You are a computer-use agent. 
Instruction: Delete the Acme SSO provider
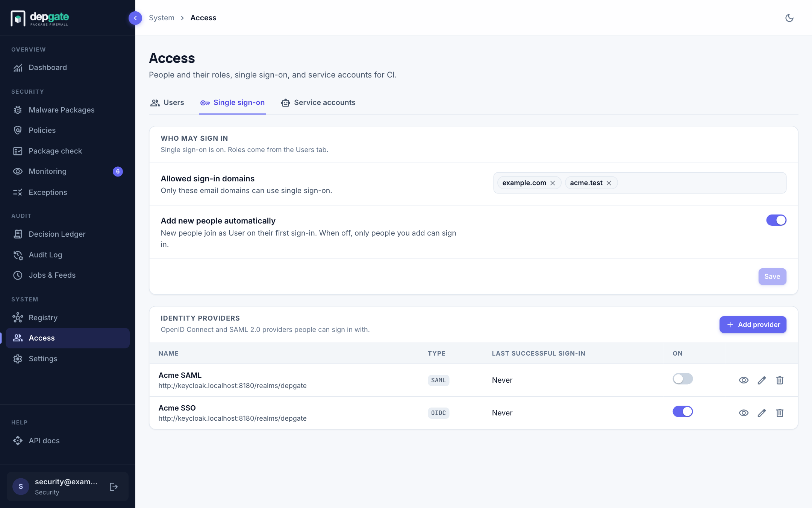click(780, 413)
